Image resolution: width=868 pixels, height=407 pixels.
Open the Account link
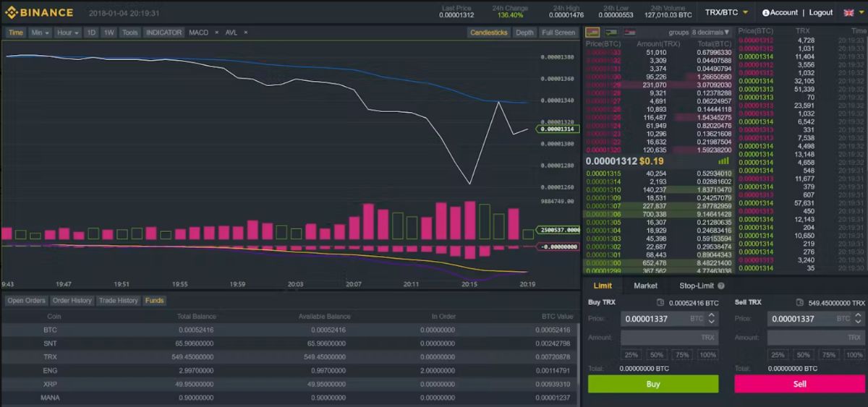pos(784,13)
